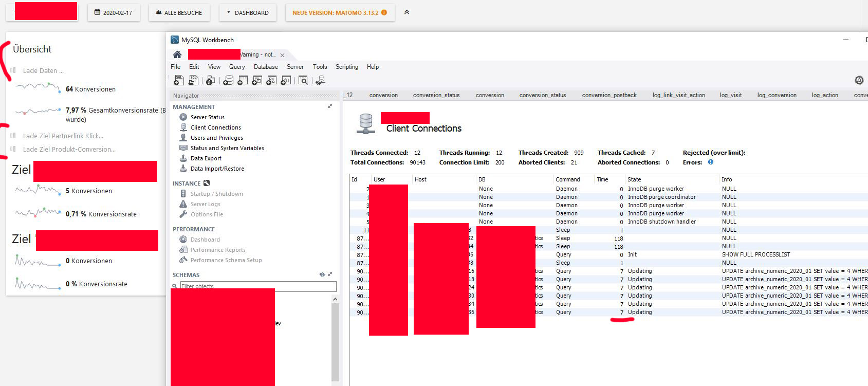The image size is (868, 386).
Task: Click the Server Logs warning icon
Action: [x=183, y=204]
